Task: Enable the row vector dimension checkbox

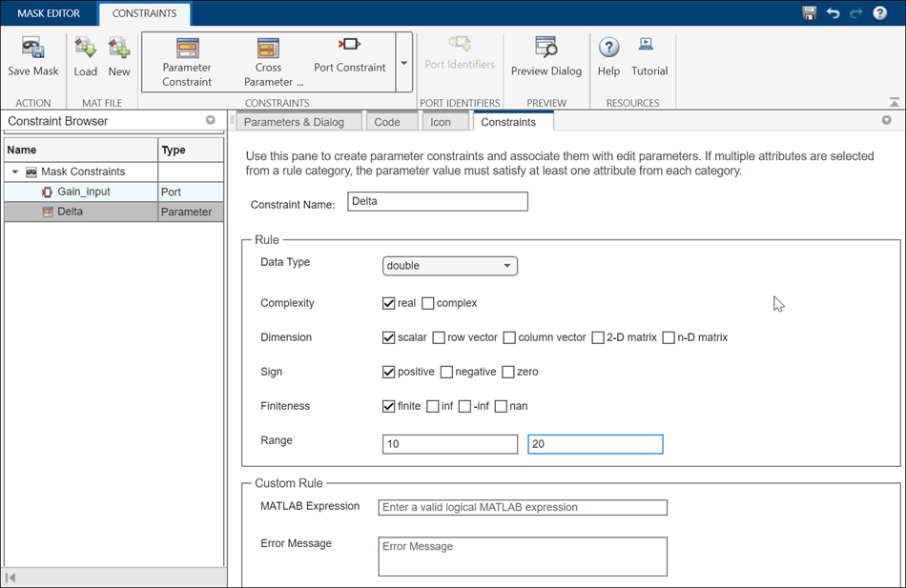Action: [x=439, y=337]
